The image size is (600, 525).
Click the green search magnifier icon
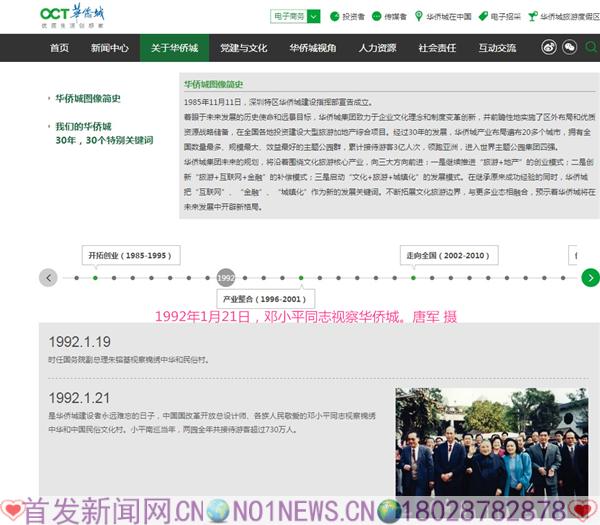(x=591, y=47)
